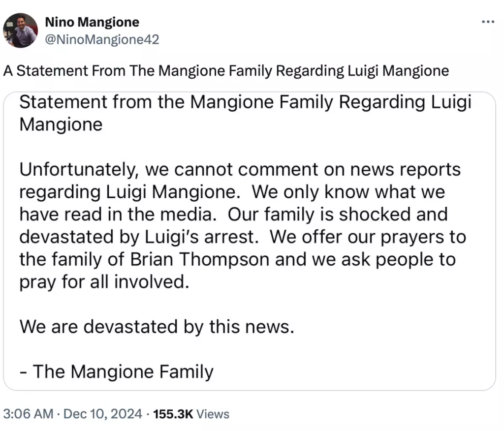Click the word 'Mangione' on the heading's second line

tap(61, 124)
